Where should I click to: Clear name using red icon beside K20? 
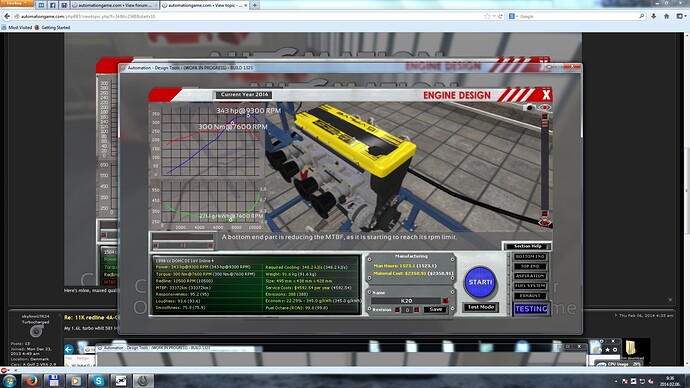coord(445,301)
